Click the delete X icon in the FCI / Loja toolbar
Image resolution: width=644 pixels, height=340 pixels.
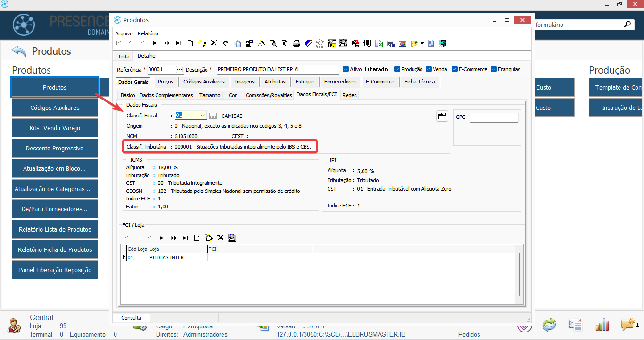(x=220, y=238)
